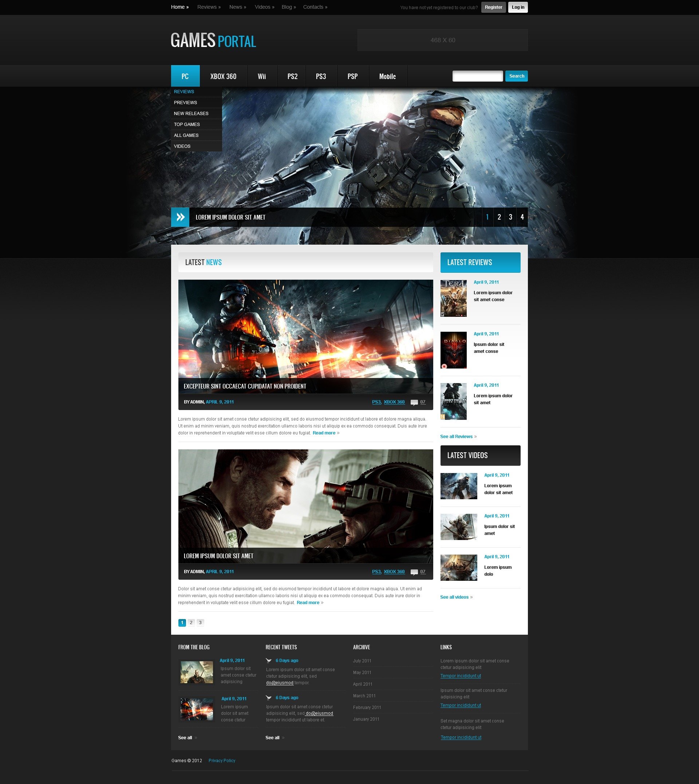Viewport: 699px width, 784px height.
Task: Click PS3 tag on Excepteur article
Action: click(x=376, y=402)
